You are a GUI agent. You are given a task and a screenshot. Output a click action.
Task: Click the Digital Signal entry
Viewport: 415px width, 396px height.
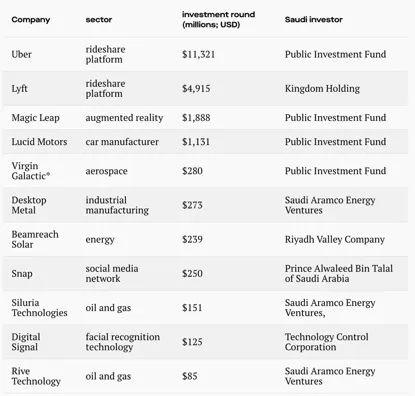[26, 342]
